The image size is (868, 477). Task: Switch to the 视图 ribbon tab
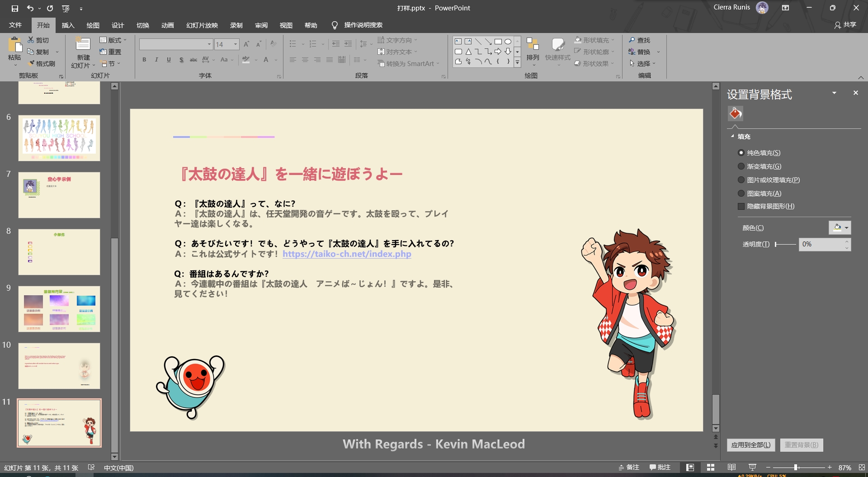286,25
